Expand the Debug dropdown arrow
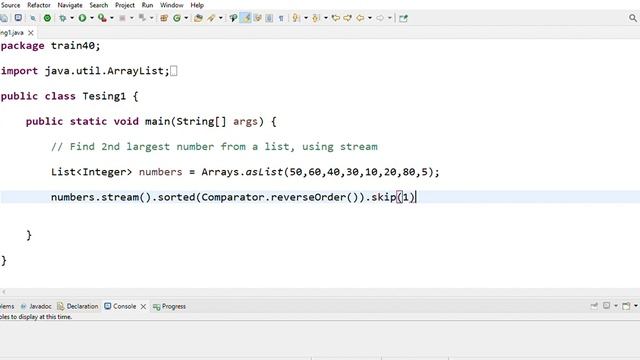 click(x=72, y=18)
